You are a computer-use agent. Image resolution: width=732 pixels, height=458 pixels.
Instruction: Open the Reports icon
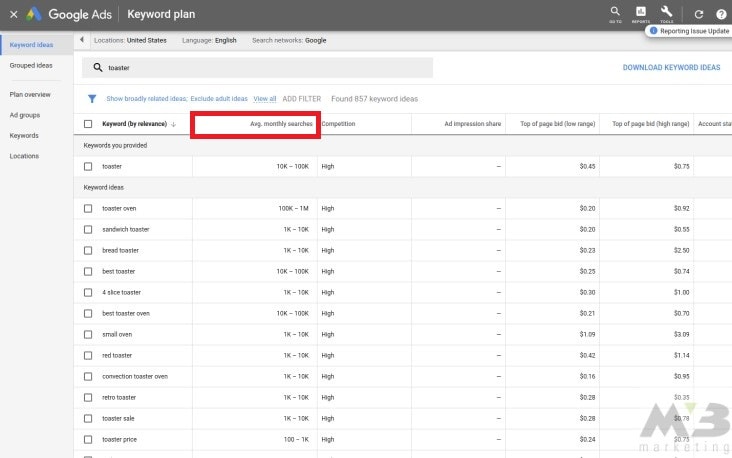click(640, 14)
